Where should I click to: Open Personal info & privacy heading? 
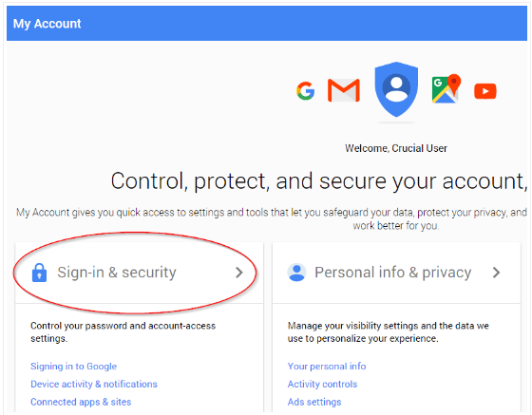(393, 273)
